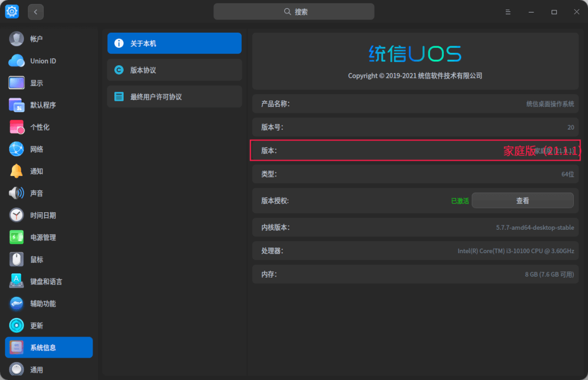Open the Union ID cloud icon
588x380 pixels.
coord(16,61)
